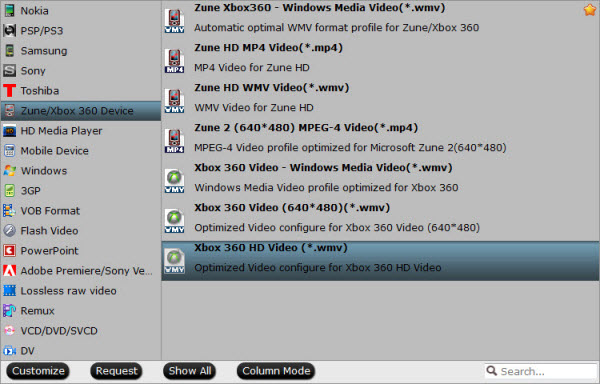Select the Remux category
Viewport: 600px width, 384px height.
[81, 311]
